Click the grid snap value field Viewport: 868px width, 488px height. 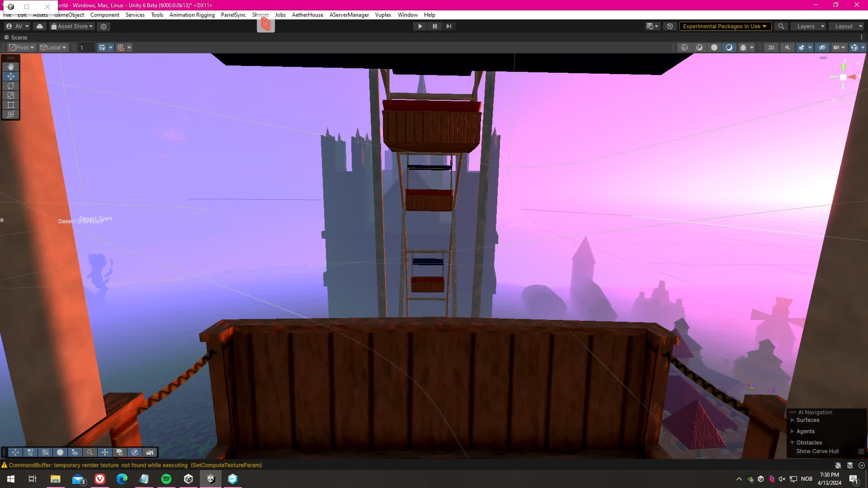click(x=86, y=47)
